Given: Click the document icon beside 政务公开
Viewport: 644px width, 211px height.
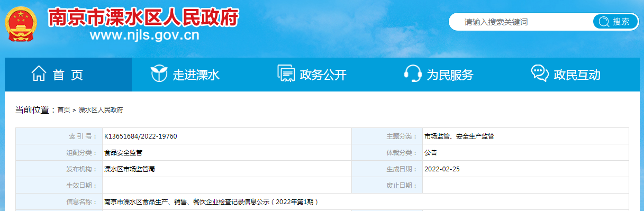Looking at the screenshot, I should click(x=286, y=74).
